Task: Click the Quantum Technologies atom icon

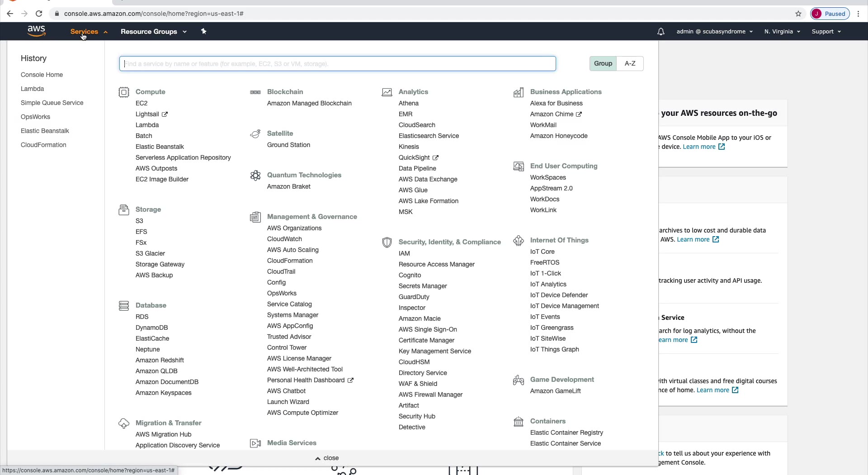Action: [x=255, y=176]
